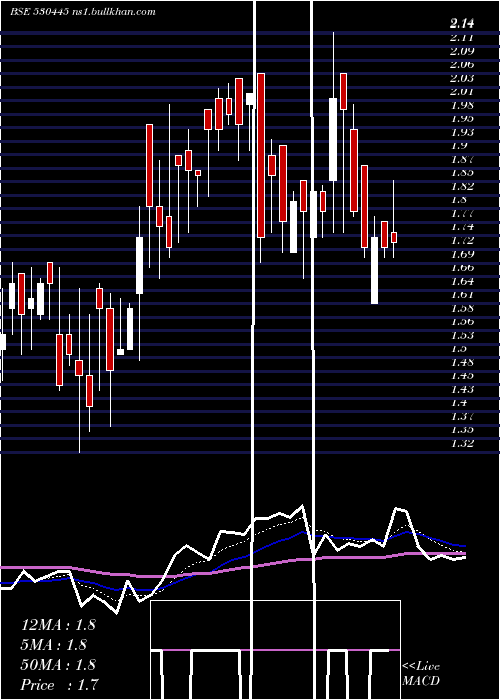Click the 1.35 price level label

pos(462,430)
